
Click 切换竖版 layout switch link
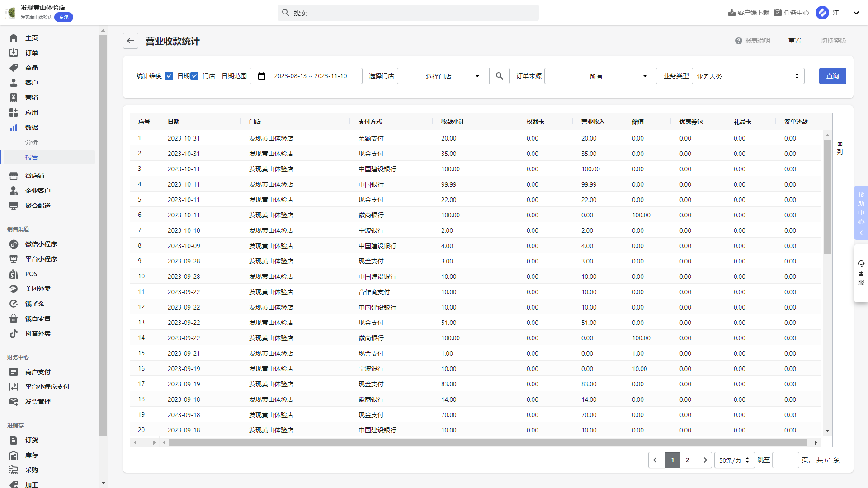(833, 41)
